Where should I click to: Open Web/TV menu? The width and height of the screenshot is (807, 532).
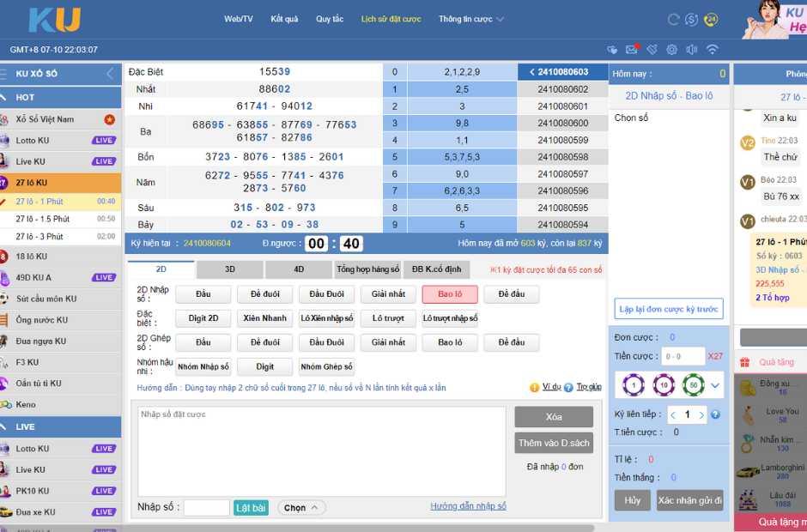tap(239, 19)
